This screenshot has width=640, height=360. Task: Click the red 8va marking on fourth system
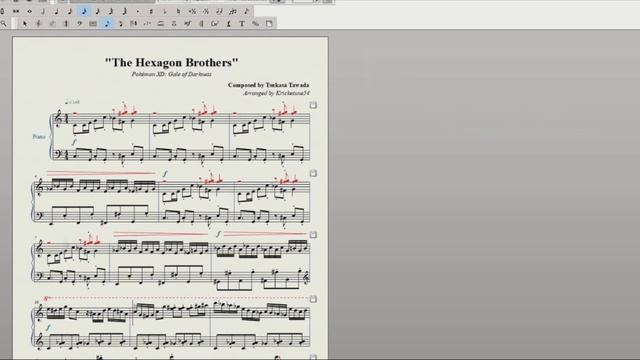(46, 299)
